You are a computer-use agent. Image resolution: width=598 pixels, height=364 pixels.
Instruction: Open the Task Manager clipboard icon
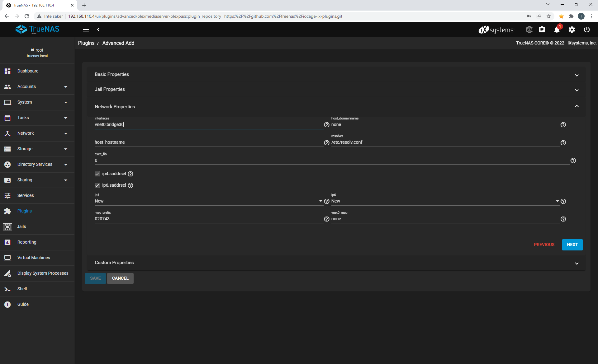542,30
